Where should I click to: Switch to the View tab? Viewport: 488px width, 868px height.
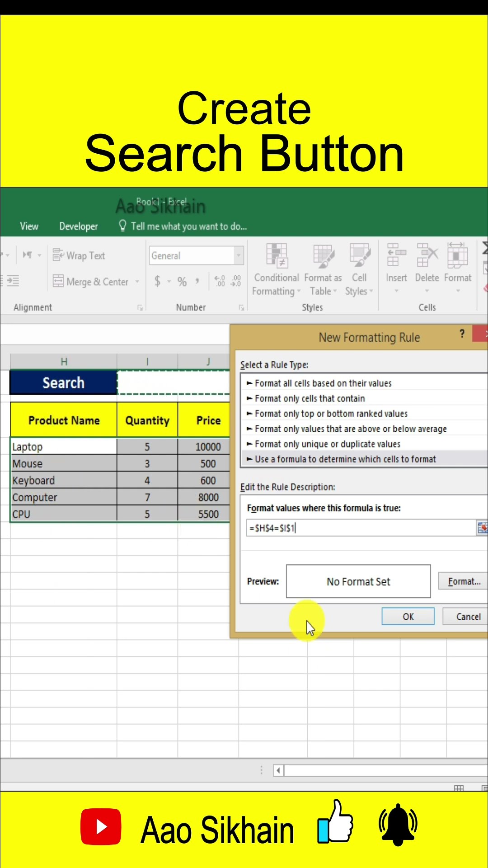tap(29, 226)
